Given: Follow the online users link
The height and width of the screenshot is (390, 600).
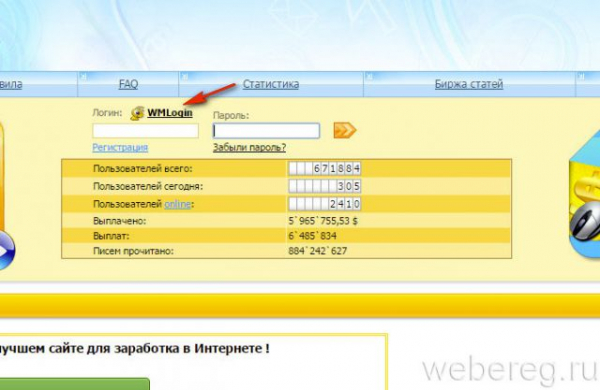Looking at the screenshot, I should pos(177,204).
